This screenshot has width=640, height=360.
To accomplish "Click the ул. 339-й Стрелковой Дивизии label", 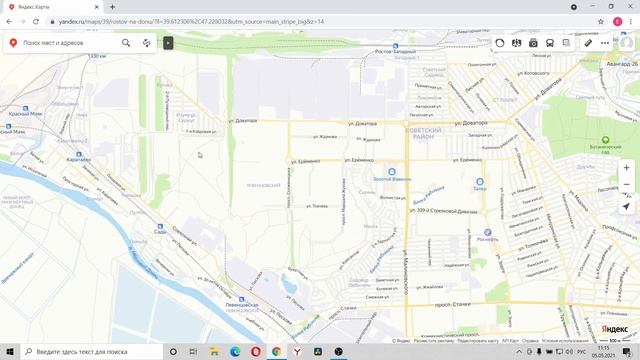I will pos(444,211).
